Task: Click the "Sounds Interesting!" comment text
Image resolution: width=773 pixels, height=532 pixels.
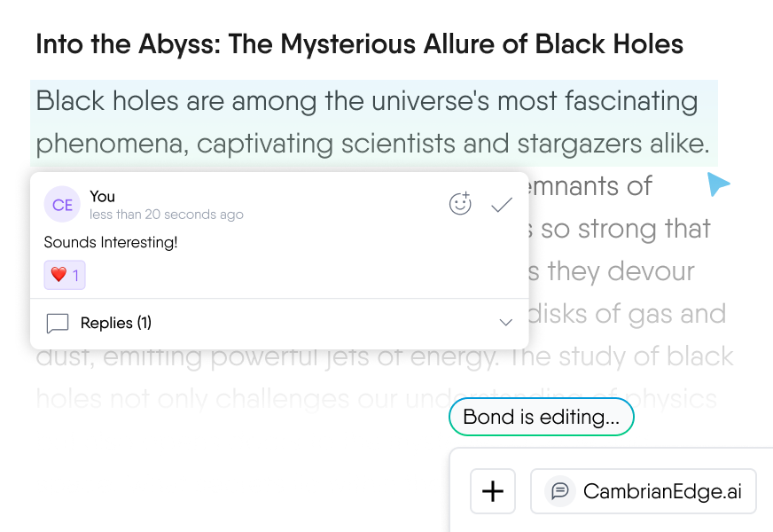Action: point(111,242)
